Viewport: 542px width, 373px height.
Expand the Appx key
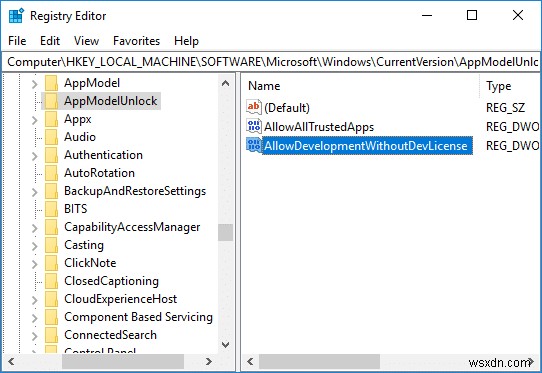click(34, 120)
